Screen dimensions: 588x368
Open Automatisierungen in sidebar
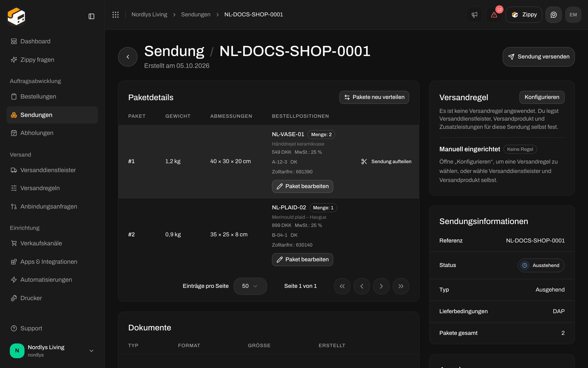pyautogui.click(x=52, y=280)
